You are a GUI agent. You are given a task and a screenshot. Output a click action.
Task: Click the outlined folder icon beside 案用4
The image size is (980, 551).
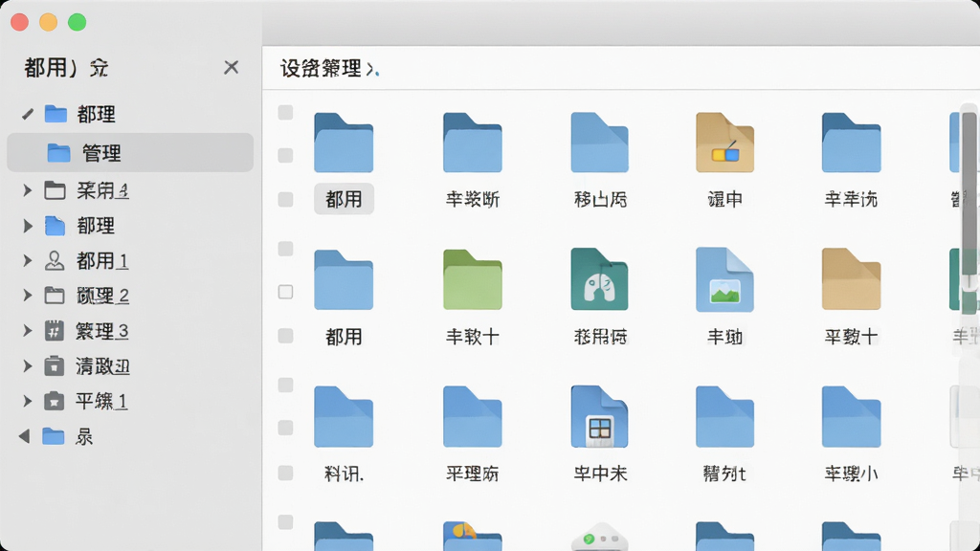pyautogui.click(x=55, y=190)
